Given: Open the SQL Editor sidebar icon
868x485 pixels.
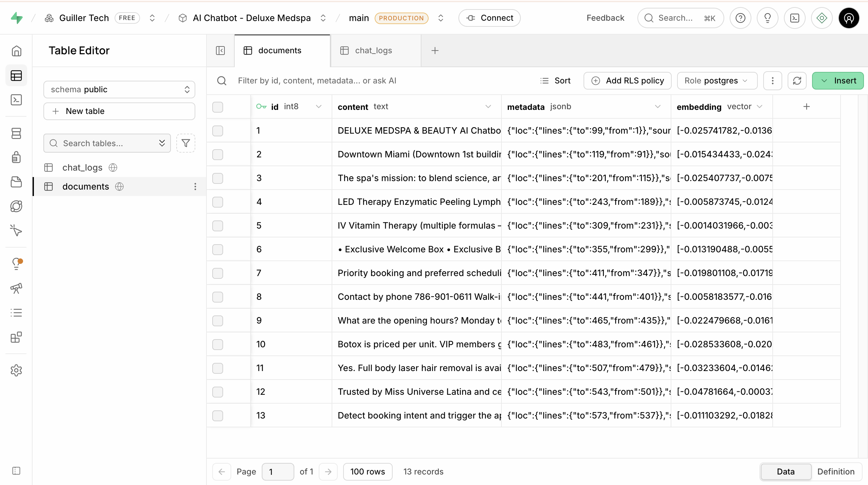Looking at the screenshot, I should pyautogui.click(x=16, y=100).
